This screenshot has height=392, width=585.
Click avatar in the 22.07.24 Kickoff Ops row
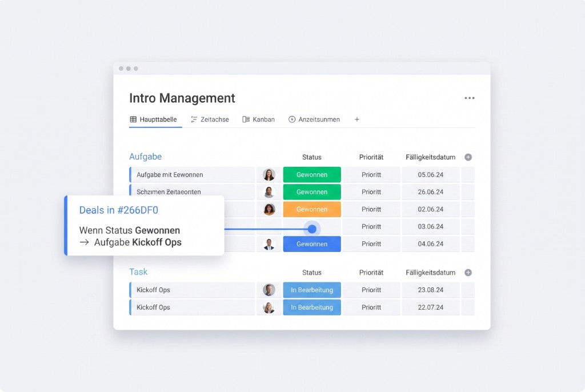coord(269,307)
